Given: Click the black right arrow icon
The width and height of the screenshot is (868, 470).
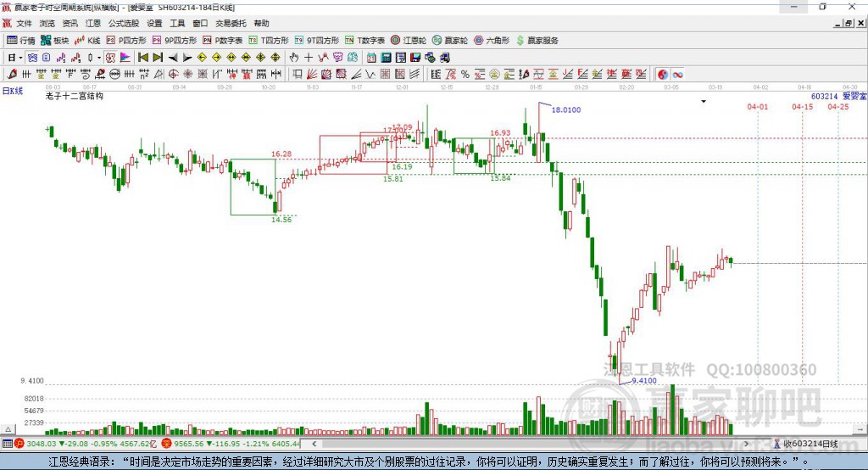Looking at the screenshot, I should (x=187, y=58).
